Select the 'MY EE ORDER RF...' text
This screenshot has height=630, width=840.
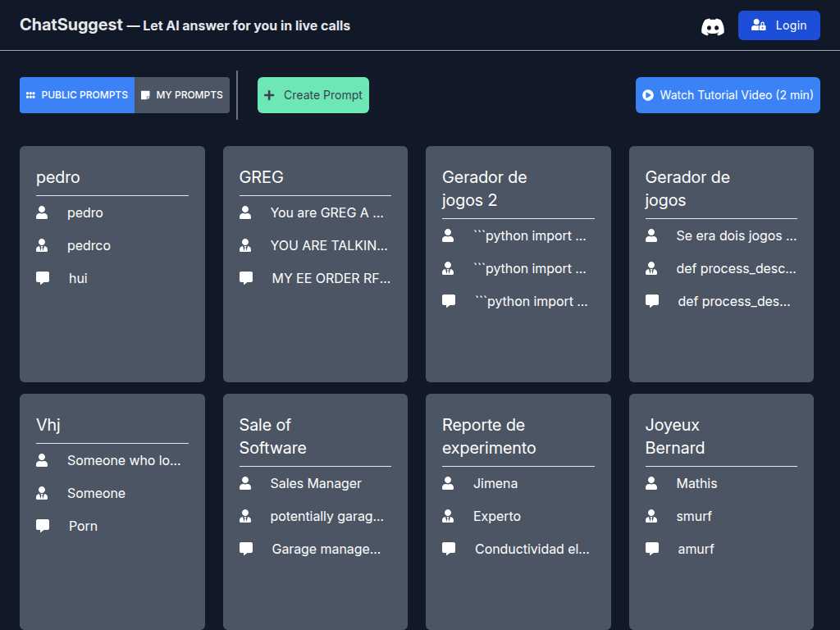(331, 279)
